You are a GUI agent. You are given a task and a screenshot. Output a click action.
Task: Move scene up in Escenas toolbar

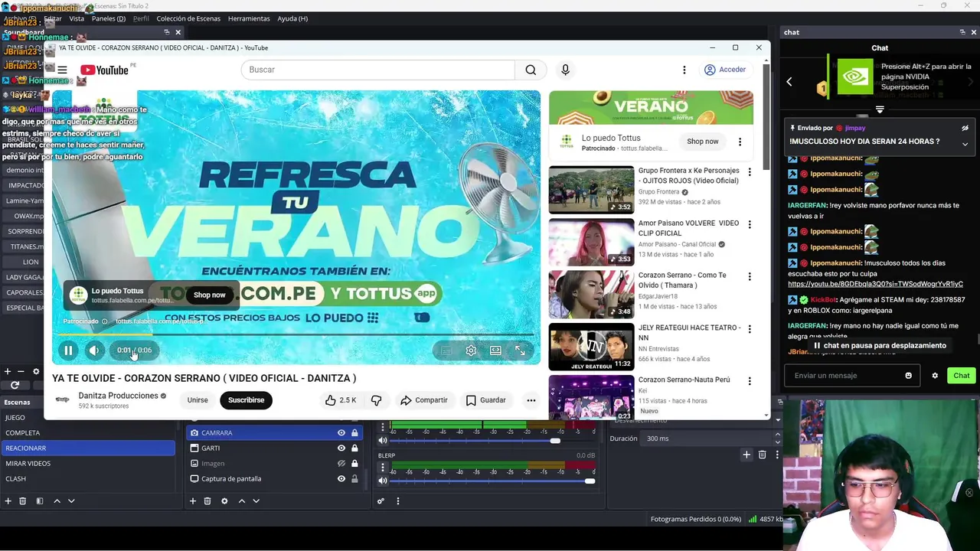coord(57,501)
